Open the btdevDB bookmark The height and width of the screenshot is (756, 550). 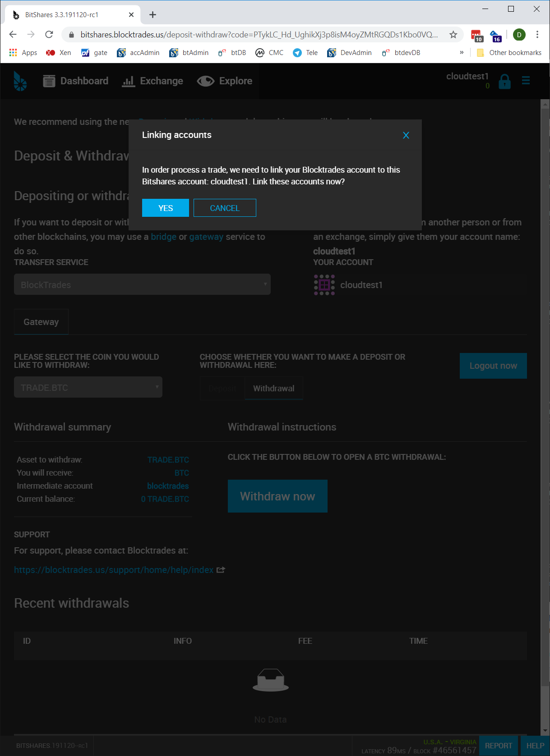tap(401, 53)
